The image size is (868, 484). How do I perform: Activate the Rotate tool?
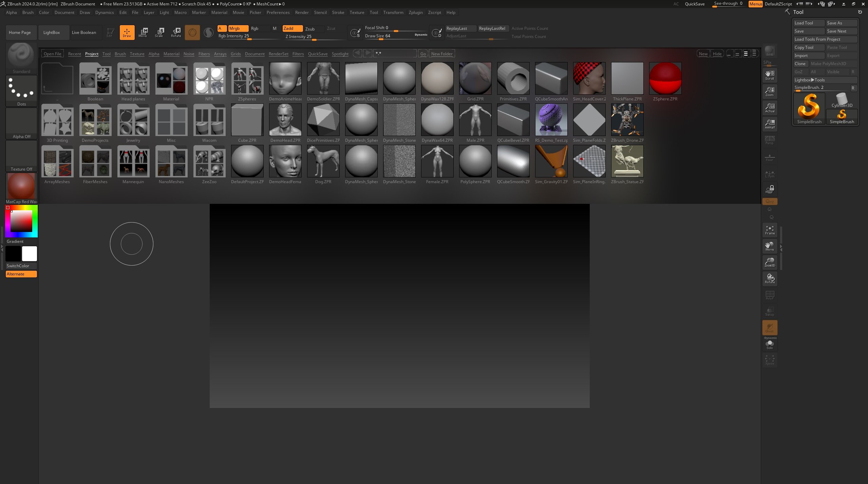point(176,32)
